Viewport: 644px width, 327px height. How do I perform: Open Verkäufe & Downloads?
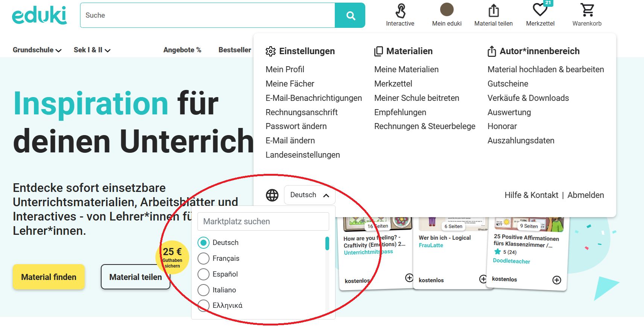[528, 98]
